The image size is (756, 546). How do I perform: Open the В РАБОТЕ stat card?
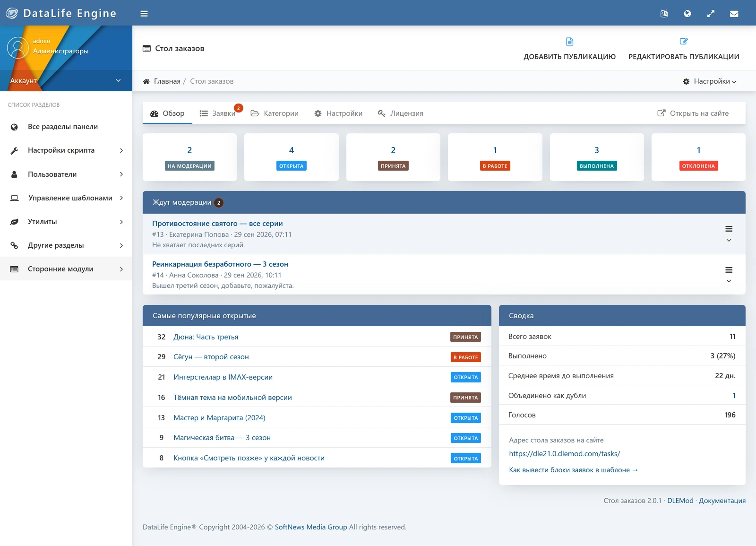[x=495, y=157]
